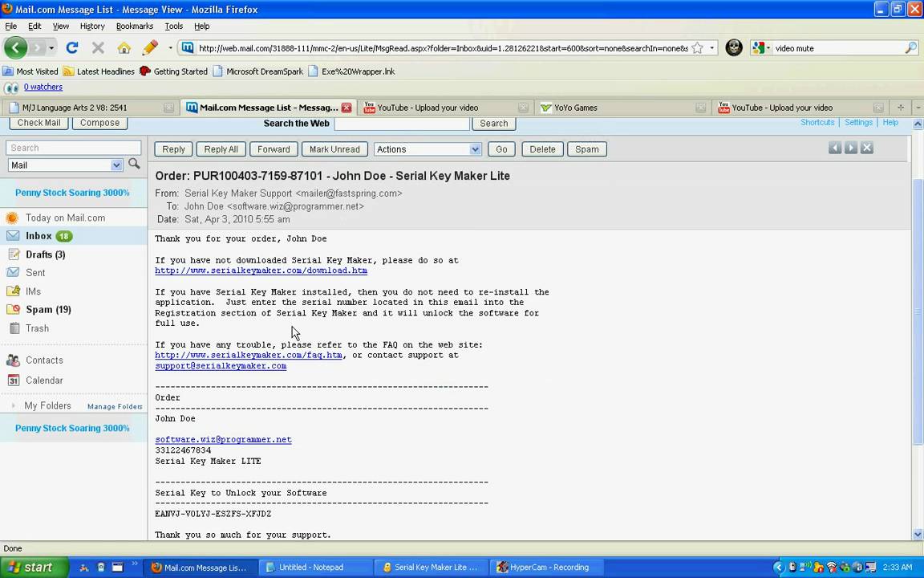This screenshot has height=578, width=924.
Task: Click the skull icon beside the search bar
Action: [734, 48]
